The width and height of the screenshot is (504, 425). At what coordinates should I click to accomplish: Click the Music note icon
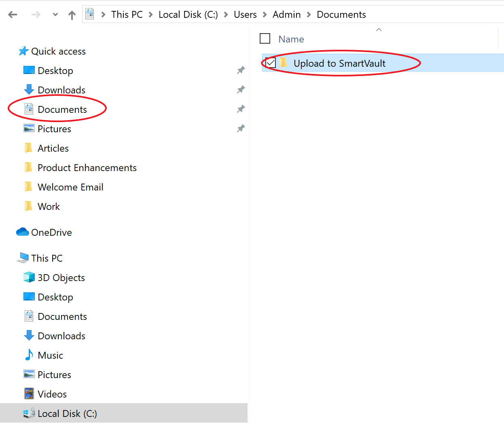(29, 355)
